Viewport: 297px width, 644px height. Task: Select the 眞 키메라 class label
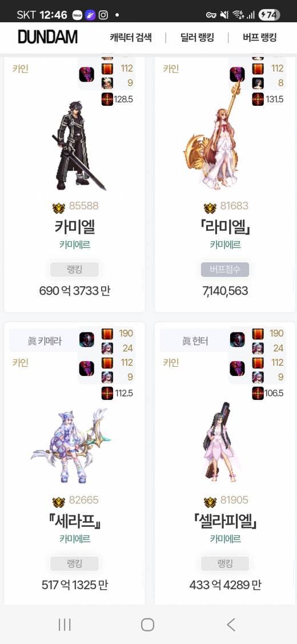point(43,341)
